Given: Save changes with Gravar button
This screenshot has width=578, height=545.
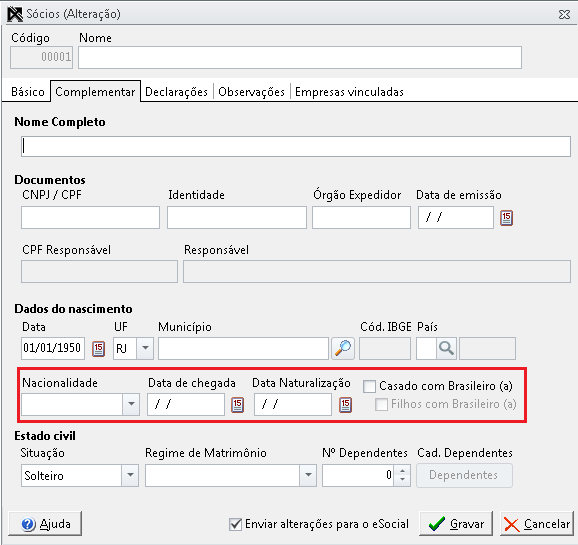Looking at the screenshot, I should point(456,523).
